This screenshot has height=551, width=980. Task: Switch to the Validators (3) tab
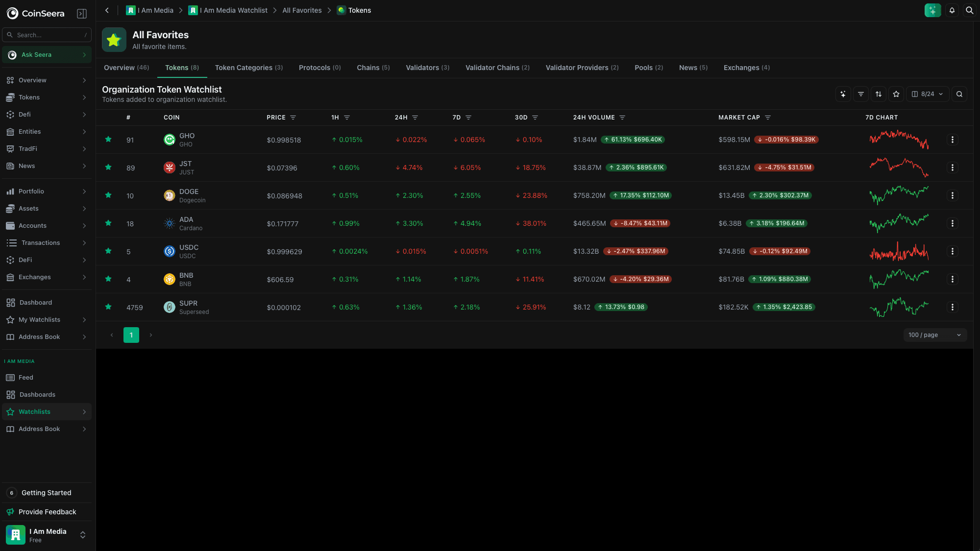[427, 68]
